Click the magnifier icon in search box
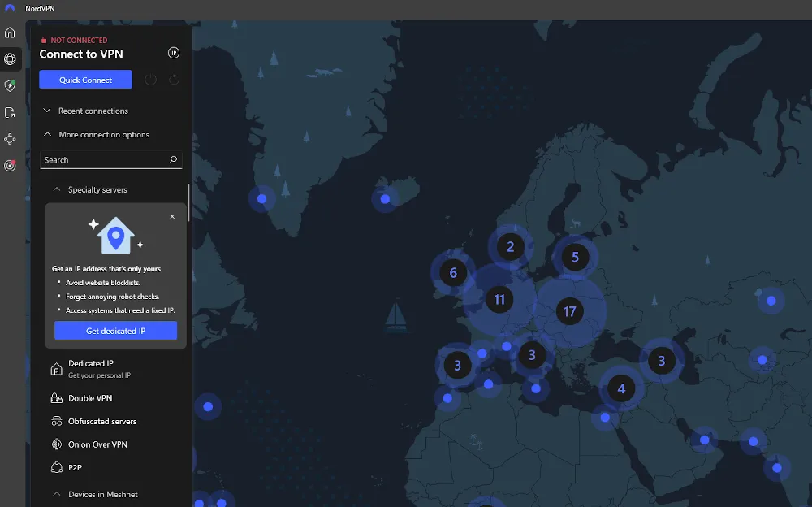812x507 pixels. 173,160
